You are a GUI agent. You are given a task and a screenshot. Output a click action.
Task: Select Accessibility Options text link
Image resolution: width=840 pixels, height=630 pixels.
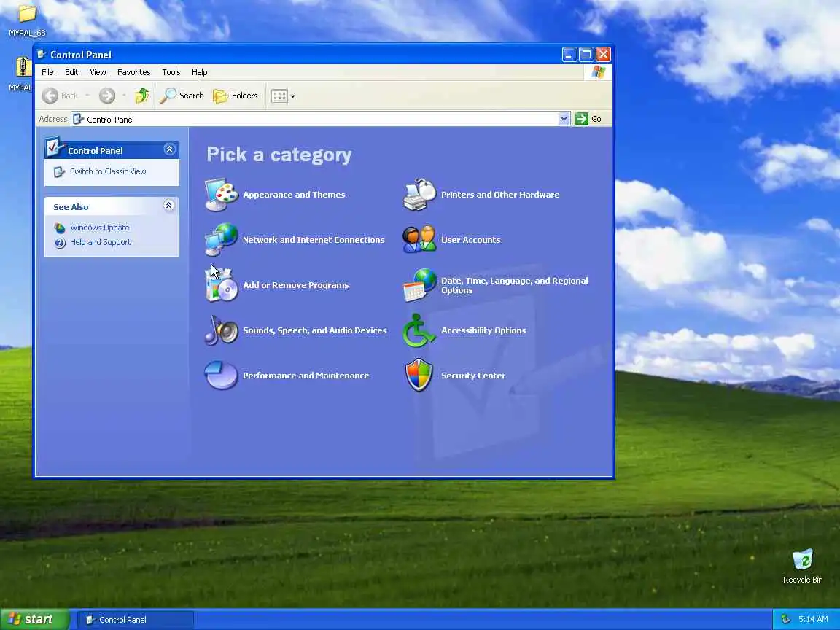483,330
